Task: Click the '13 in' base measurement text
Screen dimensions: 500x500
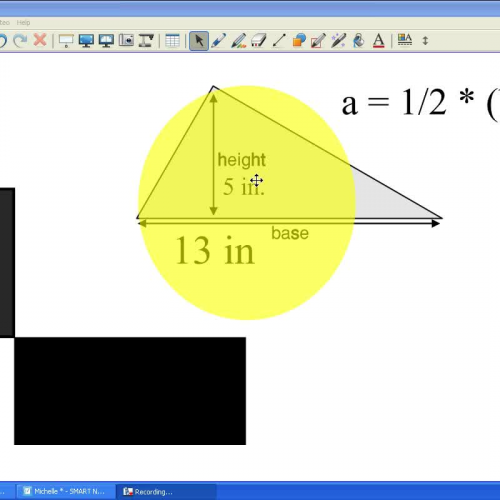Action: (215, 250)
